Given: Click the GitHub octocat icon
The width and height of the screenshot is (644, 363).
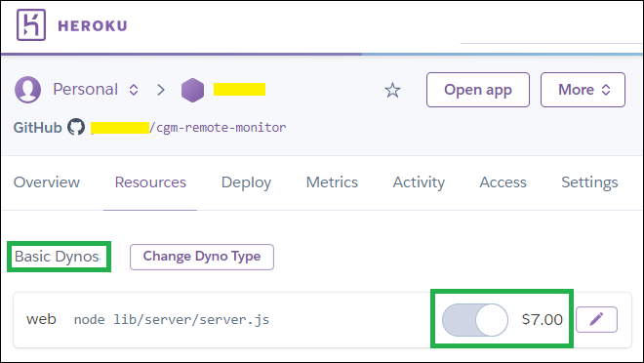Looking at the screenshot, I should pyautogui.click(x=76, y=127).
